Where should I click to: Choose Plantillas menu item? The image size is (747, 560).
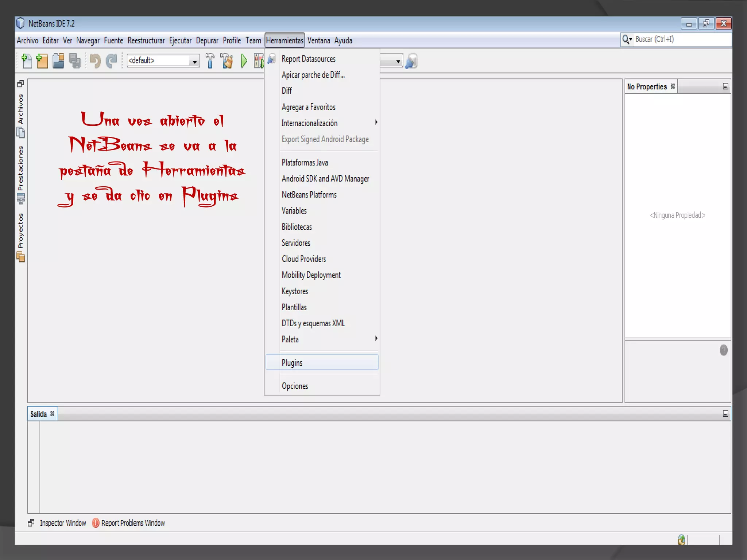click(x=322, y=307)
